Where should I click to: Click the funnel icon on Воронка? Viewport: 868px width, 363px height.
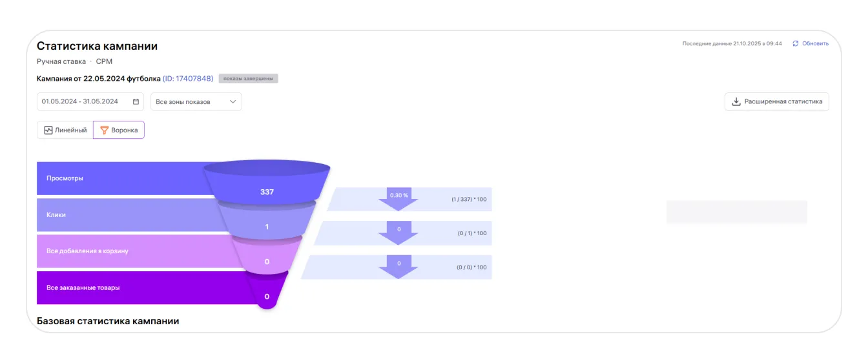(x=104, y=130)
